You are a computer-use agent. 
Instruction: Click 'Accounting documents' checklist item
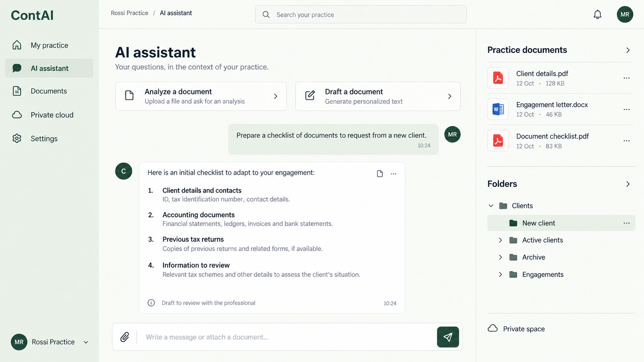198,215
